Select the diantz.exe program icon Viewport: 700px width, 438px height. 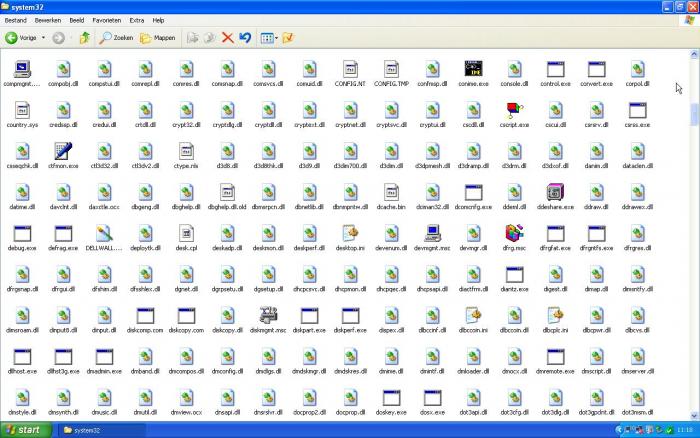click(514, 275)
